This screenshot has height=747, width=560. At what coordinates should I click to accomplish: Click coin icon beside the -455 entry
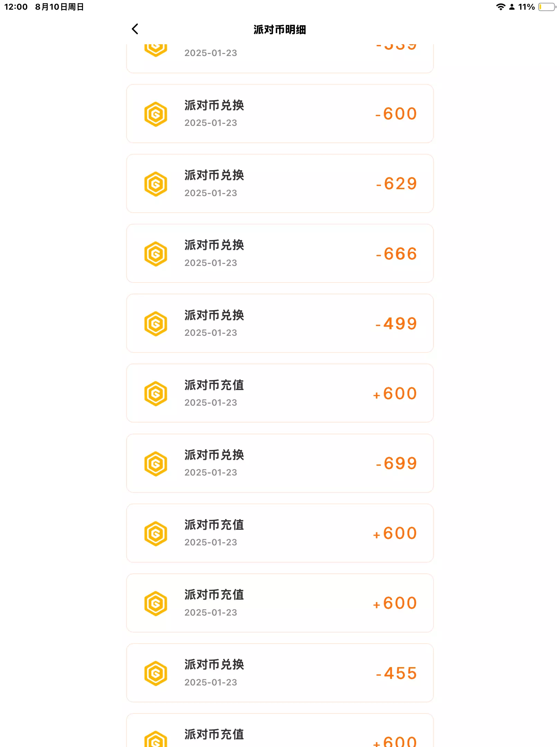pos(156,673)
